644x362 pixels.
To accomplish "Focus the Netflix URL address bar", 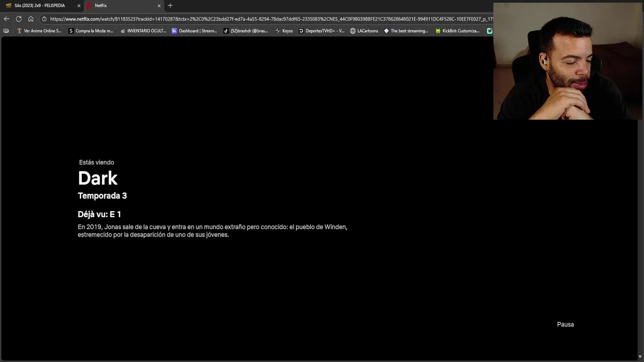I will [x=272, y=19].
